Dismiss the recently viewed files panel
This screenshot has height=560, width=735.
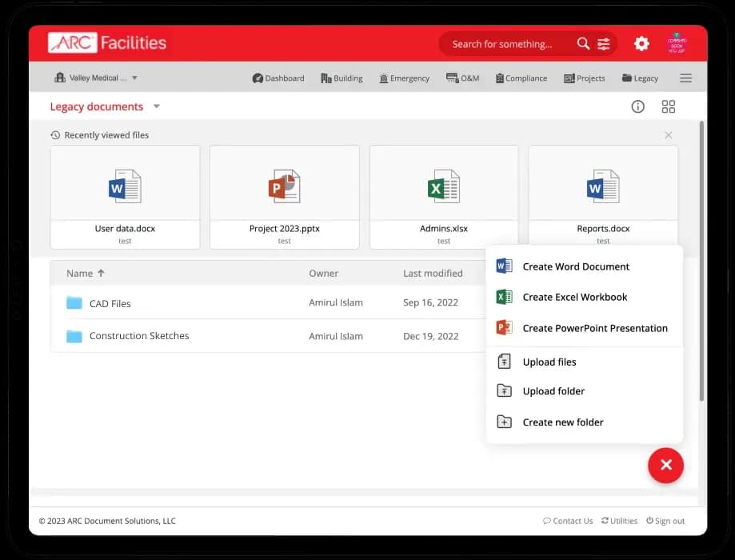[x=669, y=135]
